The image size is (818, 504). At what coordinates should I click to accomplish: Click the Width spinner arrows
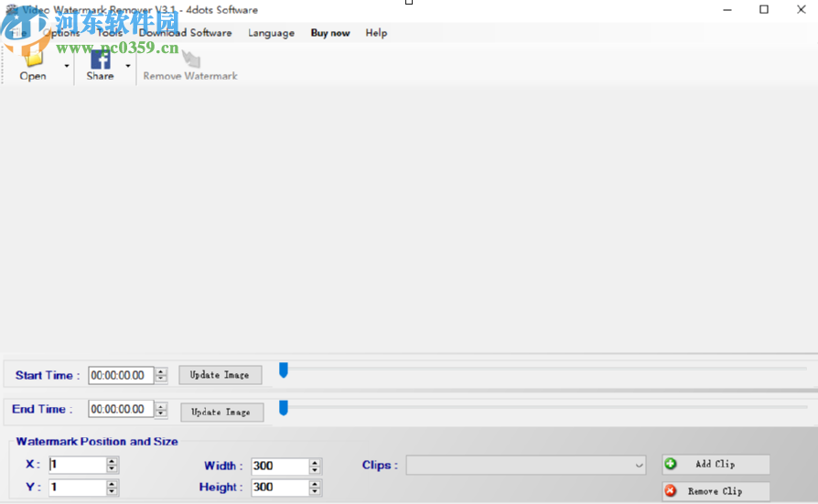pos(315,466)
